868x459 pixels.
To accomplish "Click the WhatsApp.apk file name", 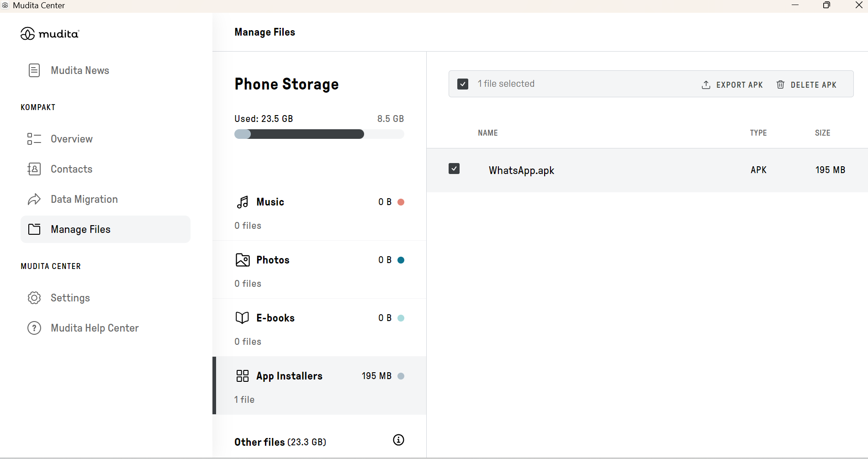I will 521,170.
